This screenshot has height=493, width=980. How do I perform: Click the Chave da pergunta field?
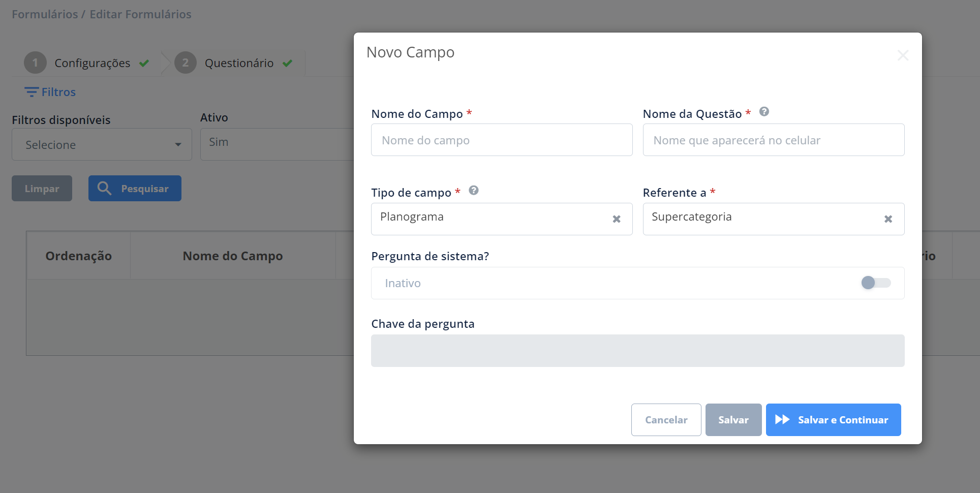(x=638, y=351)
